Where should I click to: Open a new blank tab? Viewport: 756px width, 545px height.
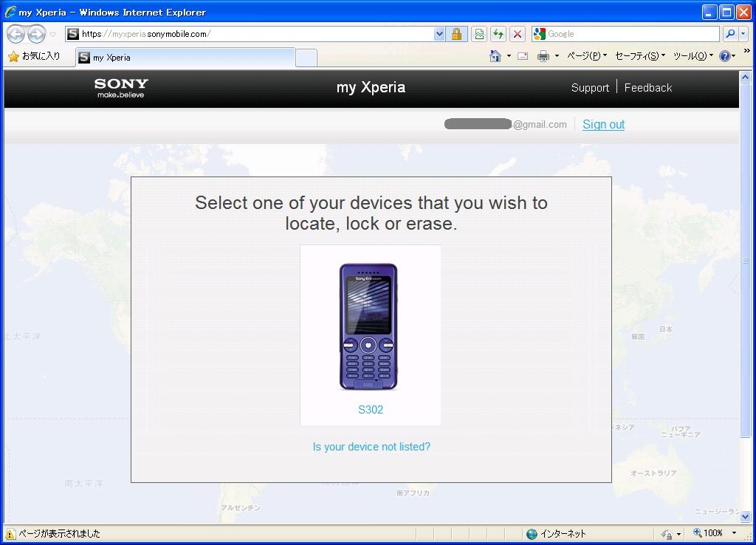click(x=306, y=58)
